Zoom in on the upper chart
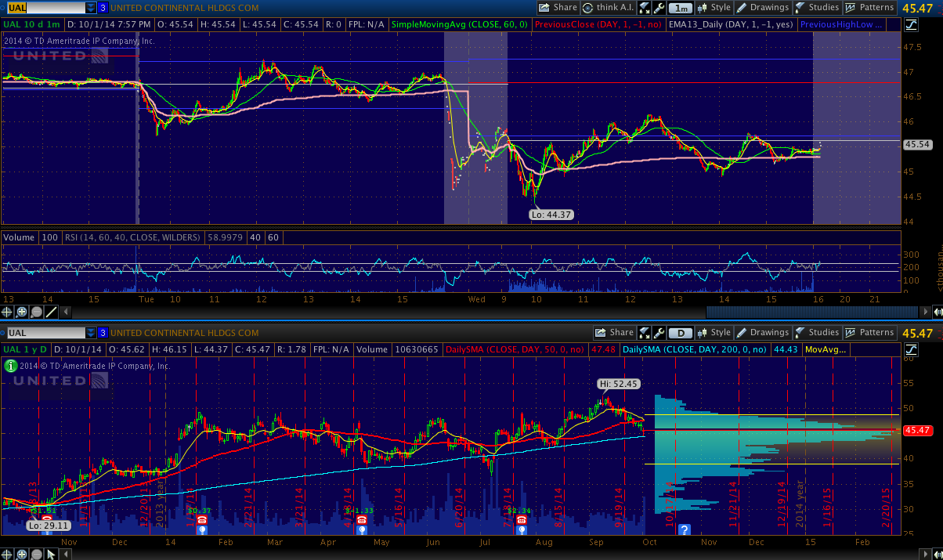The image size is (943, 560). point(22,312)
